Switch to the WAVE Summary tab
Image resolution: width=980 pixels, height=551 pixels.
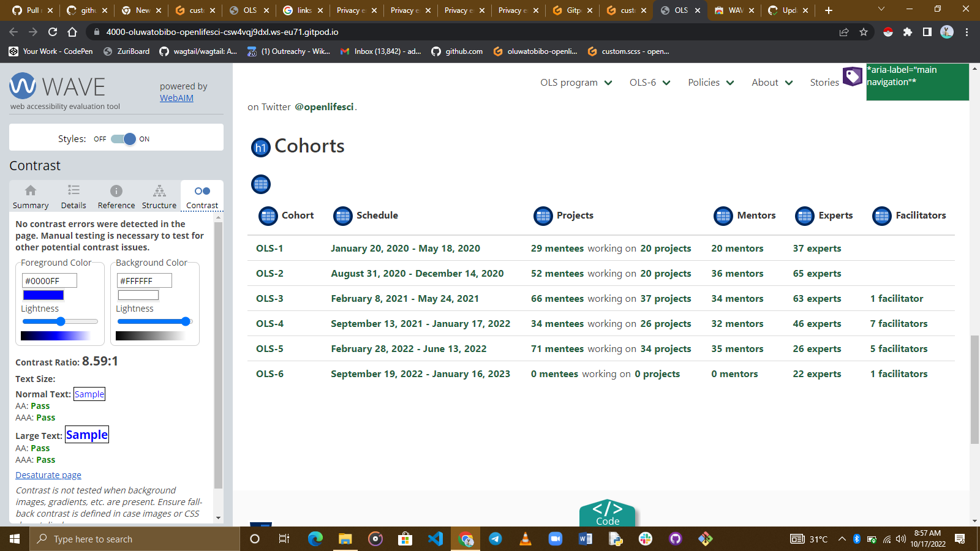(31, 197)
